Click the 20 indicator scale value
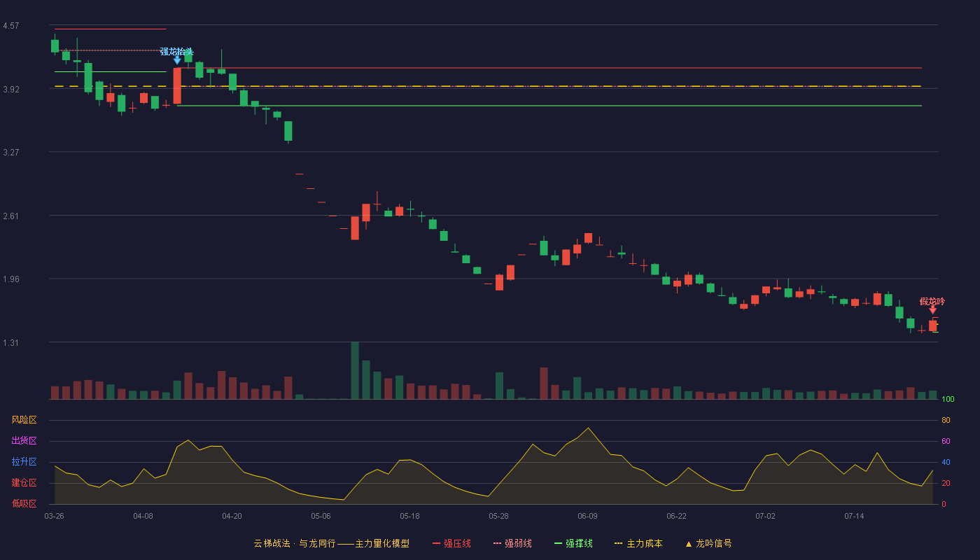The width and height of the screenshot is (980, 560). click(946, 483)
